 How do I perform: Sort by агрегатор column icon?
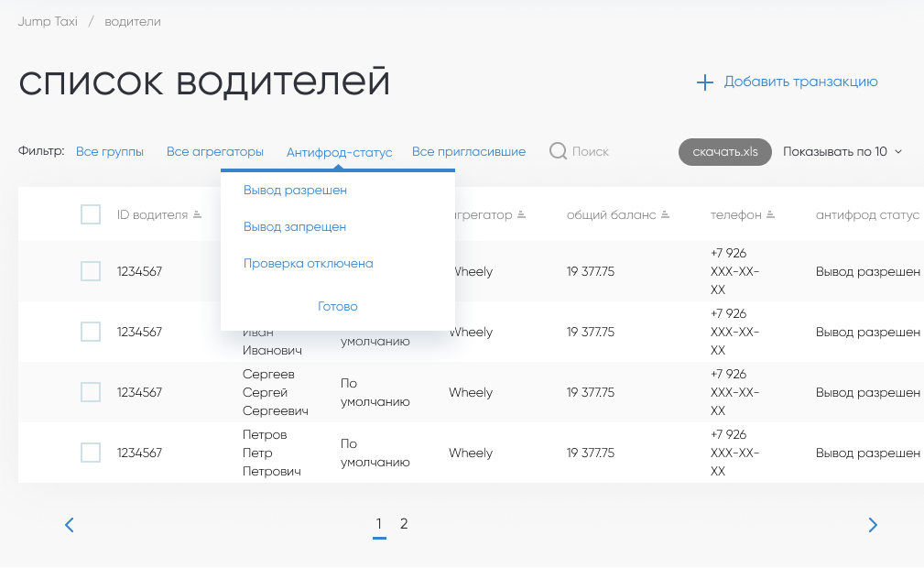point(521,215)
